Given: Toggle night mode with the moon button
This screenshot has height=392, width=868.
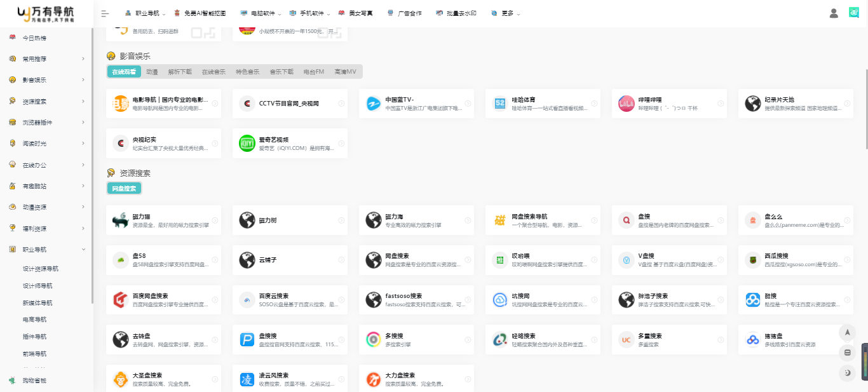Looking at the screenshot, I should click(847, 373).
